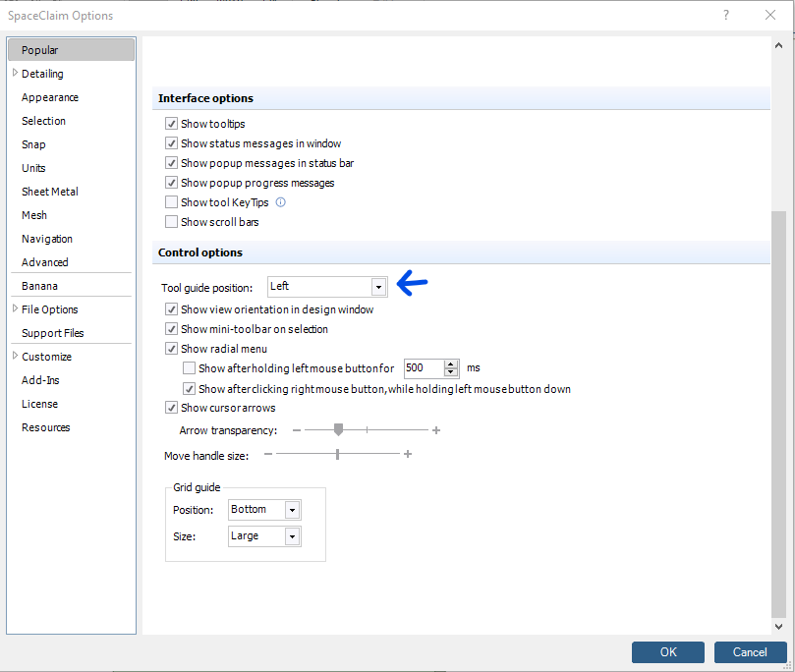Open the Mesh options page
795x672 pixels.
[34, 215]
